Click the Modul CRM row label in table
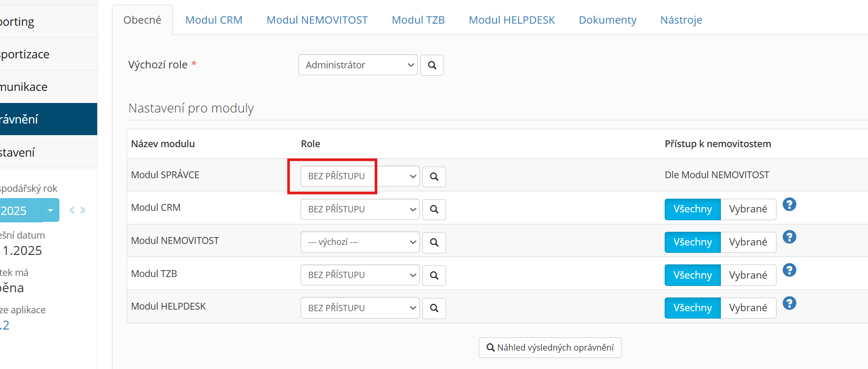This screenshot has height=369, width=868. point(156,207)
